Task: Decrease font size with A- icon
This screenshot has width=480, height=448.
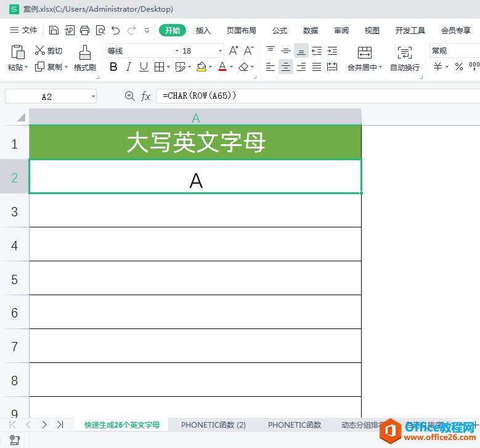Action: [249, 51]
